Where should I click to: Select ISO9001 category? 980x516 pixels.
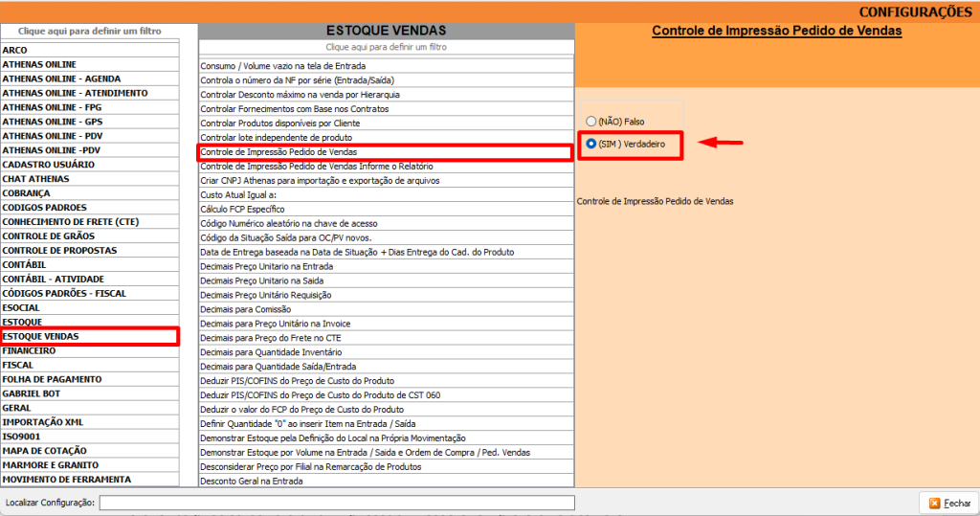[x=89, y=437]
